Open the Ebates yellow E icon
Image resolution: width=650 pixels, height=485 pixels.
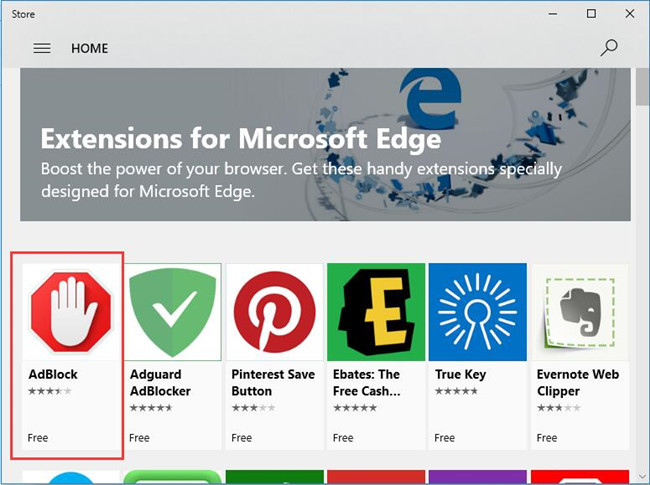pos(376,312)
